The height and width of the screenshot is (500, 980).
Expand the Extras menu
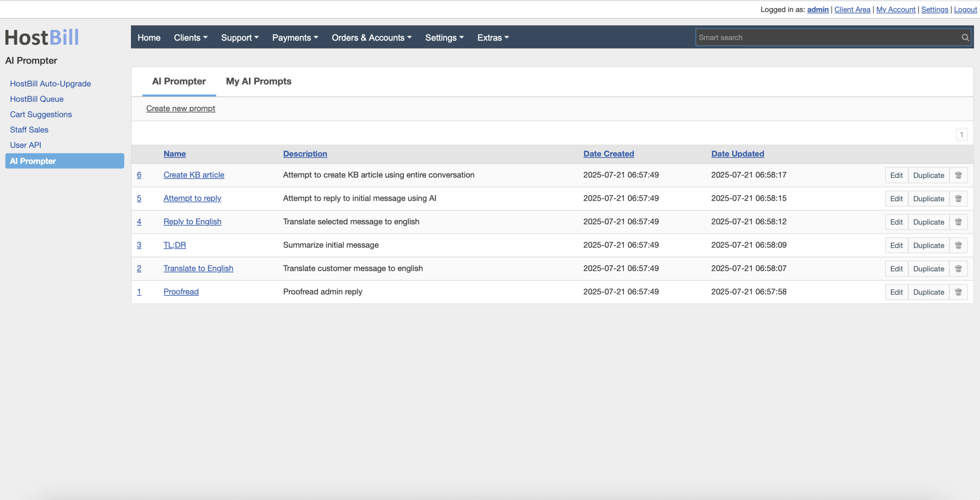click(493, 37)
